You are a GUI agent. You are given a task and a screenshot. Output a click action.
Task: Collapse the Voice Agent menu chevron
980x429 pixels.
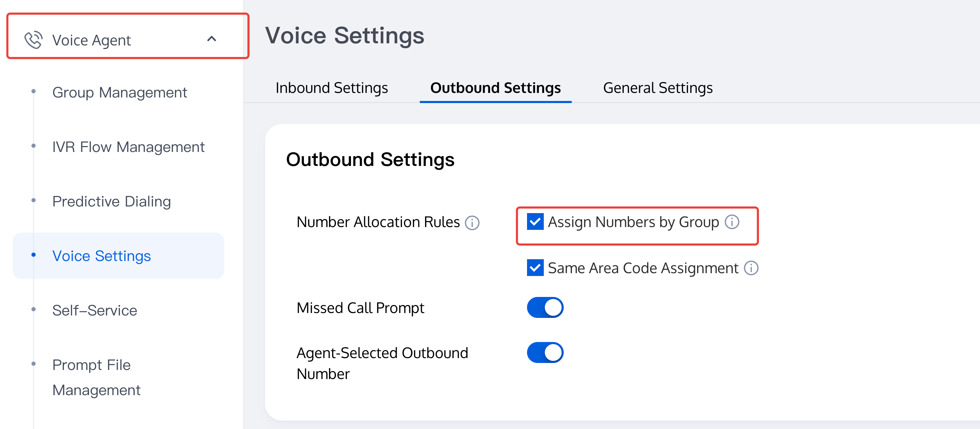tap(212, 39)
